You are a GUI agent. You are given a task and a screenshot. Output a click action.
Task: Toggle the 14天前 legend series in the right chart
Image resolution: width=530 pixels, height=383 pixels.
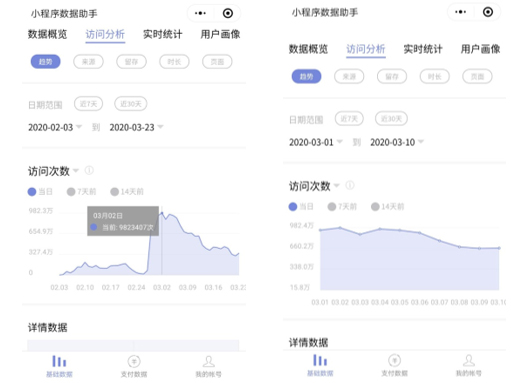tap(388, 207)
